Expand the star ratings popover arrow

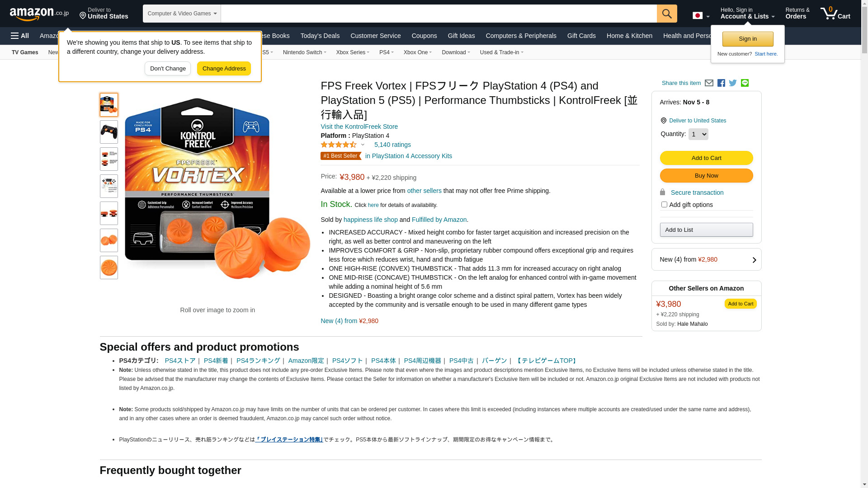pyautogui.click(x=363, y=145)
